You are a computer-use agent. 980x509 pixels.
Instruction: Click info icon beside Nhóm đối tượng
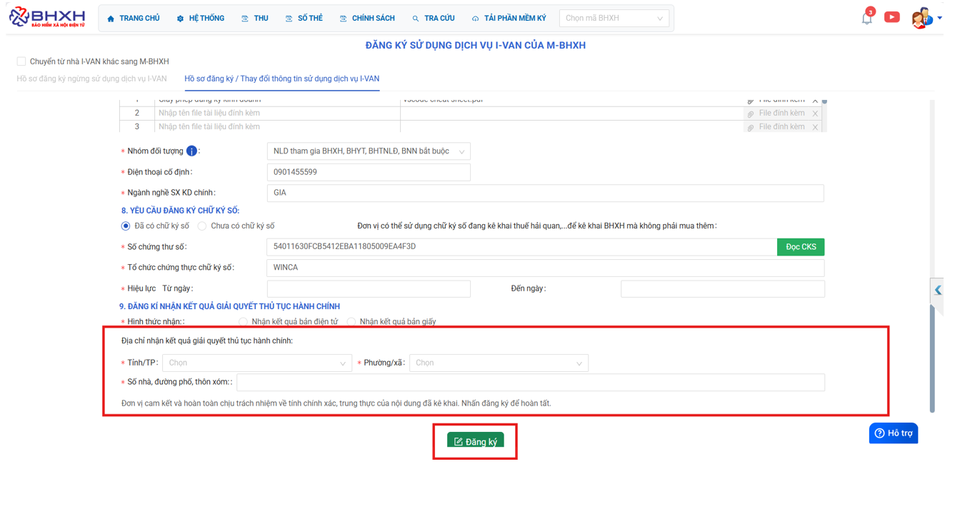(x=191, y=151)
